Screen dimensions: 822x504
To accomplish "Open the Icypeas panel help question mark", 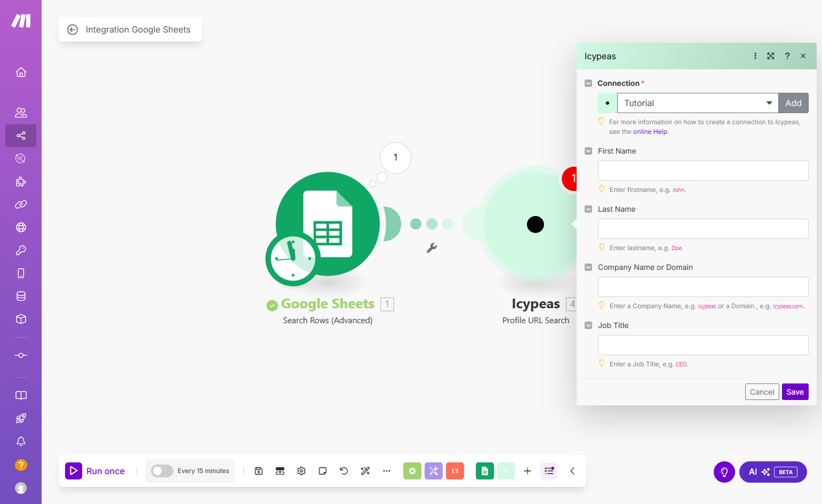I will pyautogui.click(x=787, y=56).
